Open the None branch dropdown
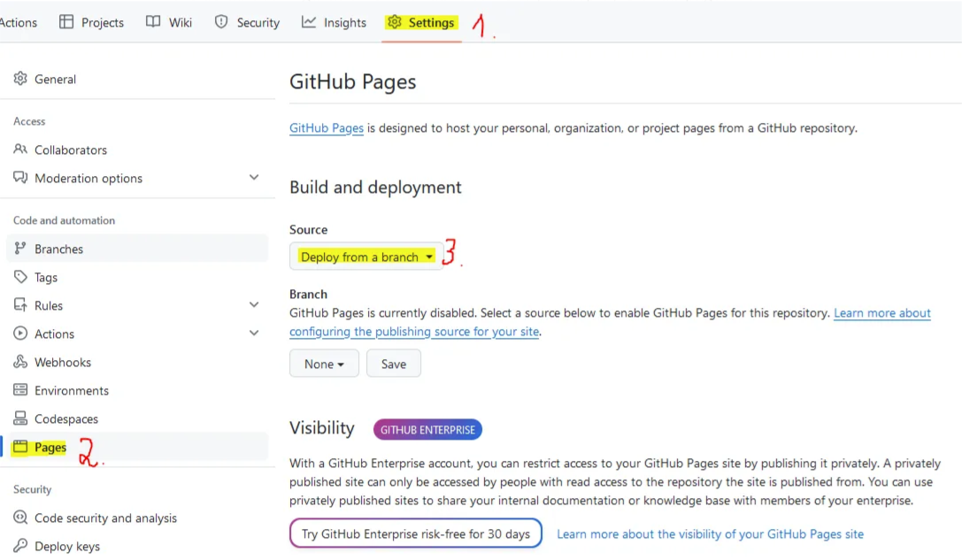Screen dimensions: 962x560 coord(324,364)
